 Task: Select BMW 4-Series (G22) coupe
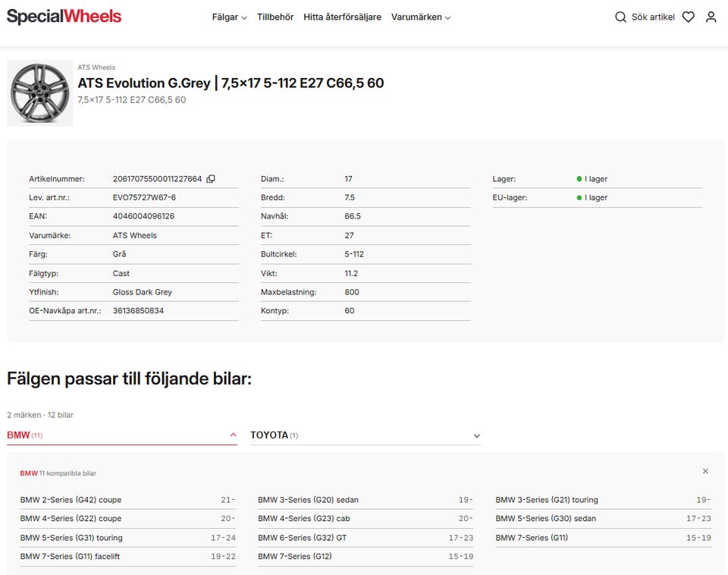pos(127,518)
